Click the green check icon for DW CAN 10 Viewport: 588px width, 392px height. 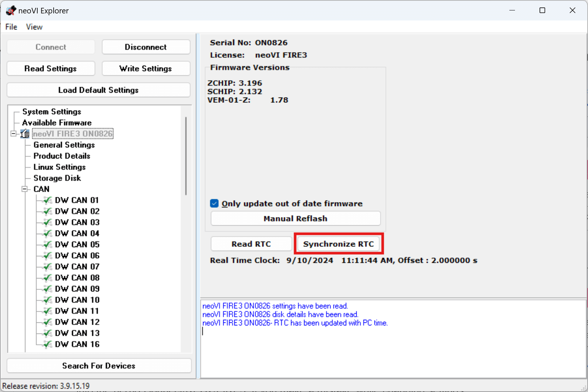point(47,300)
